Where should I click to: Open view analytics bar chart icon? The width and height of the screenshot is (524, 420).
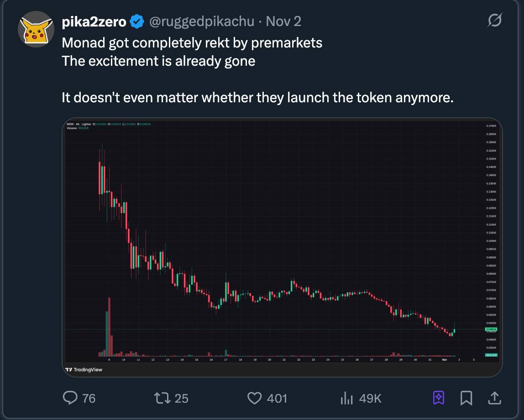coord(347,398)
